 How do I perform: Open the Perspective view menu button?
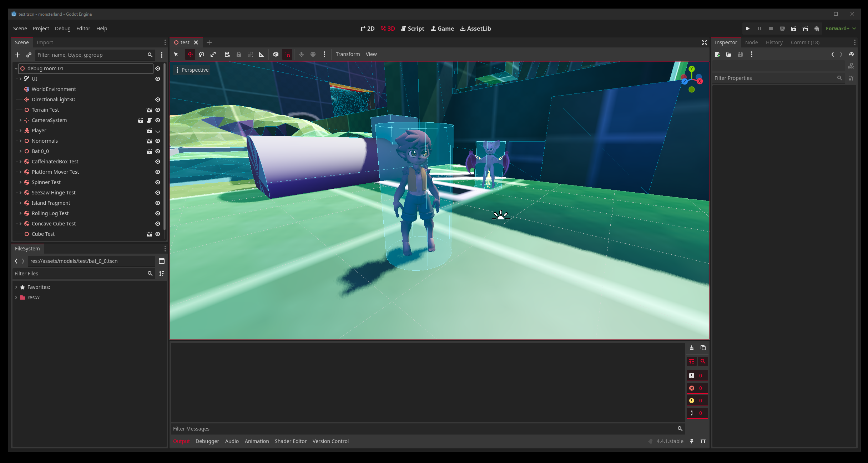(192, 70)
